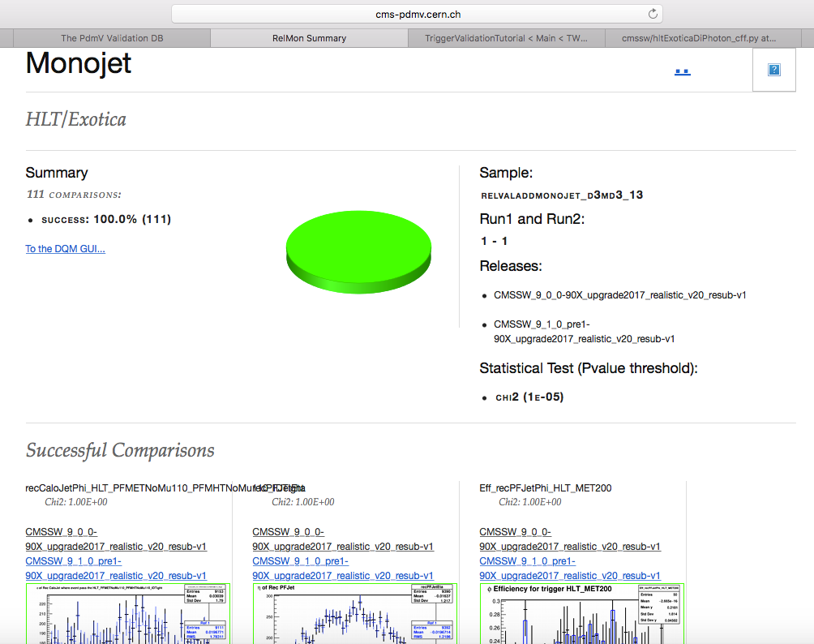Viewport: 814px width, 644px height.
Task: Open the 'To the DQM GUI...' link
Action: (66, 249)
